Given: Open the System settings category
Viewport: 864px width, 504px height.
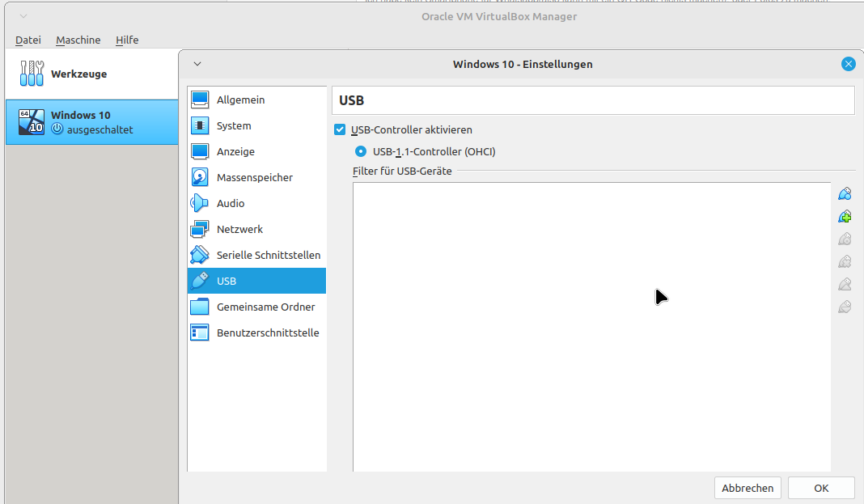Looking at the screenshot, I should tap(256, 125).
